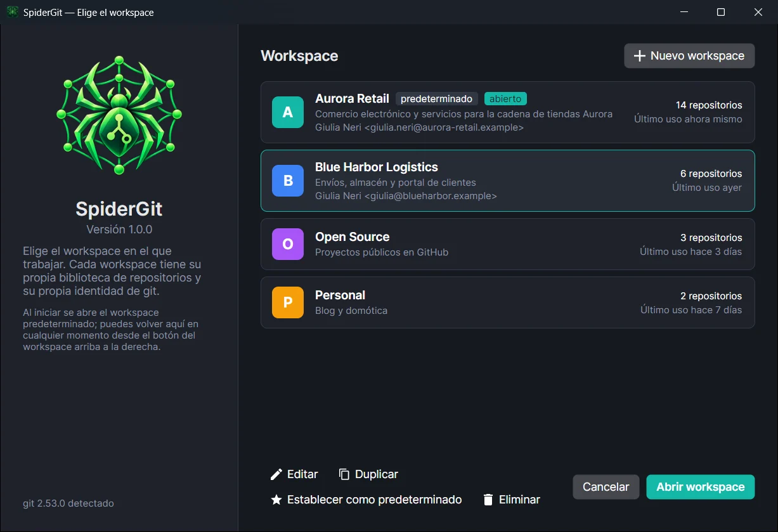Click the SpiderGit spider logo
The image size is (778, 532).
coord(119,115)
